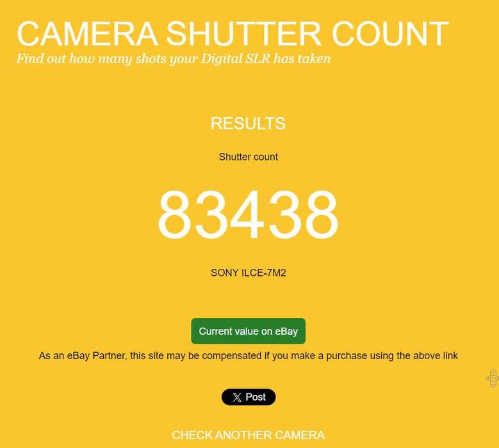The height and width of the screenshot is (448, 499).
Task: Click the tagline about Digital SLR shots
Action: point(174,59)
